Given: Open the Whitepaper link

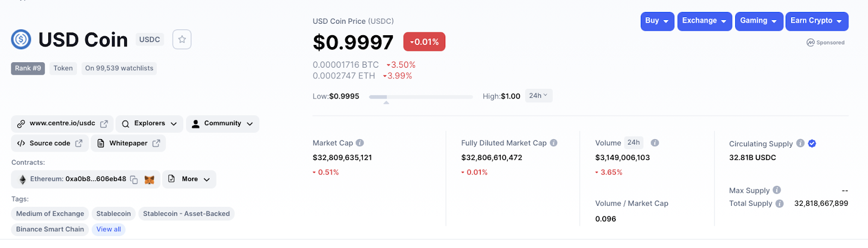Looking at the screenshot, I should coord(128,143).
